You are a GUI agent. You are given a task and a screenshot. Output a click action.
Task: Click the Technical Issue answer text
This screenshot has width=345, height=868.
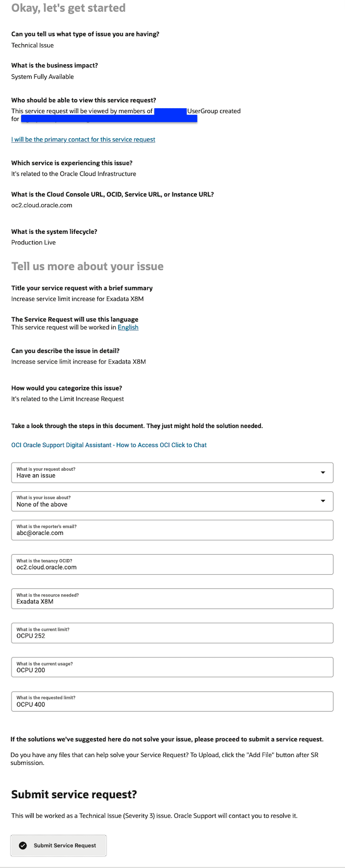(32, 45)
